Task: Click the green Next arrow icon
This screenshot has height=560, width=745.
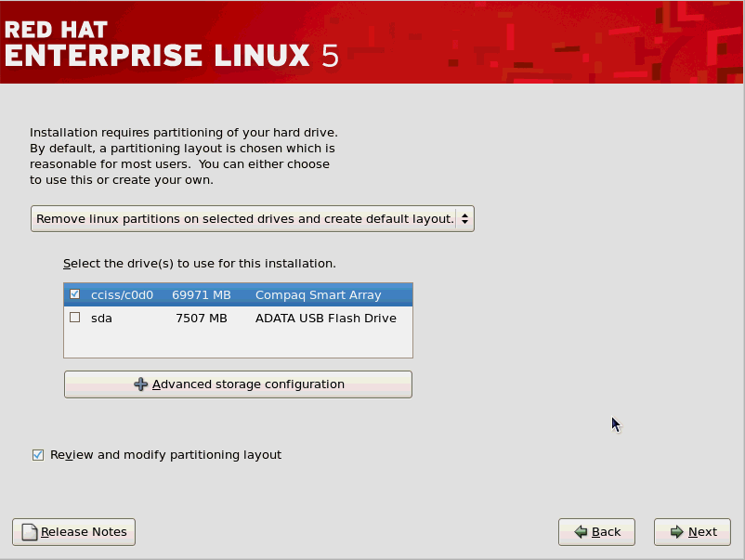Action: pyautogui.click(x=676, y=532)
